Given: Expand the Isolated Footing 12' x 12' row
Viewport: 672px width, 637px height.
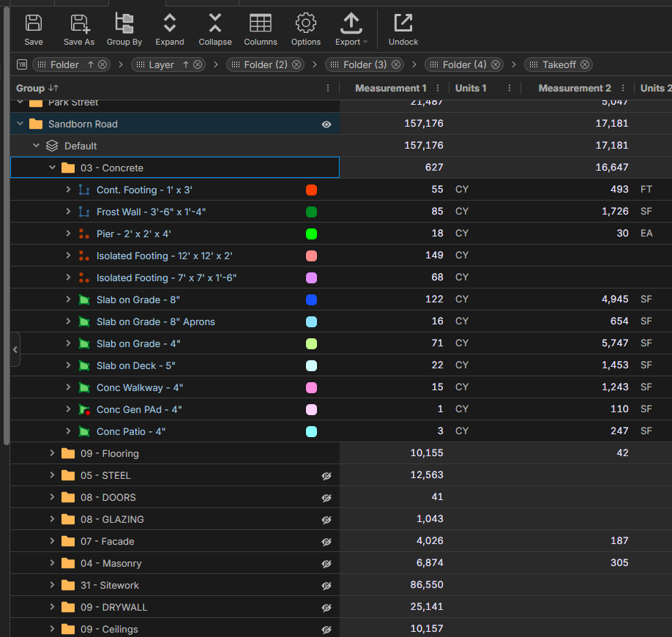Looking at the screenshot, I should click(68, 256).
